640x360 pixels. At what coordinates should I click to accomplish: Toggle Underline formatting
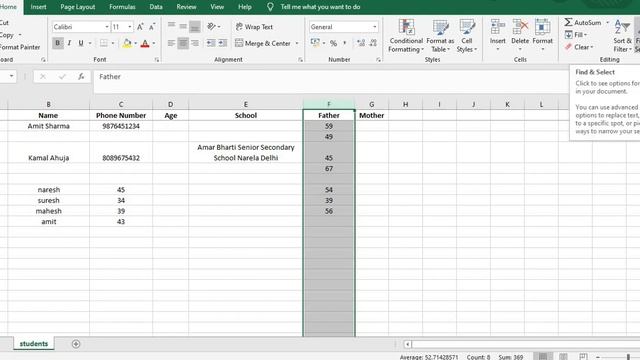tap(81, 43)
